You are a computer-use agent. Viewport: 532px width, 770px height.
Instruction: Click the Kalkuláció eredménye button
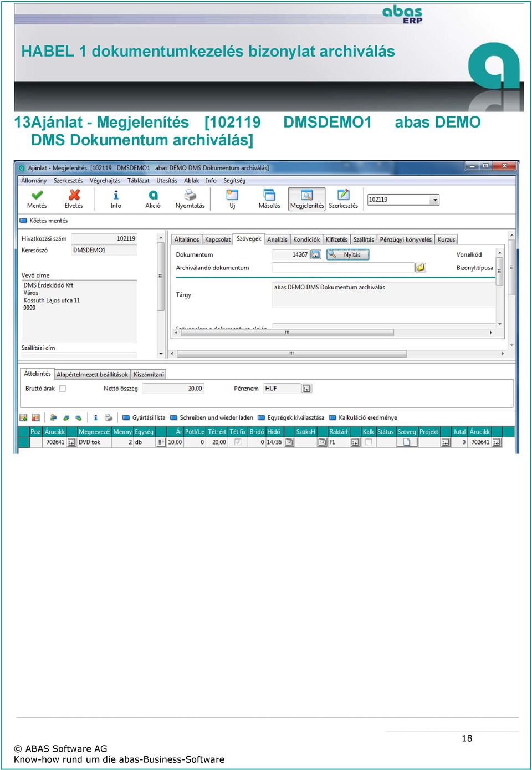pos(363,417)
